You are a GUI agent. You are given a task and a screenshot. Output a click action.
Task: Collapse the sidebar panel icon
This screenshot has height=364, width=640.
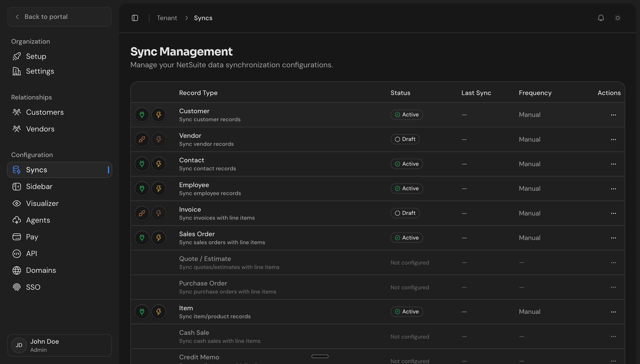pos(135,18)
